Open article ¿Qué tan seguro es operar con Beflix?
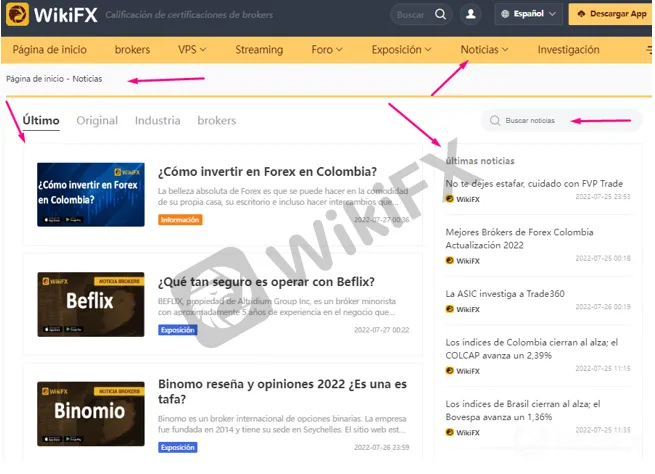The image size is (655, 474). coord(266,282)
